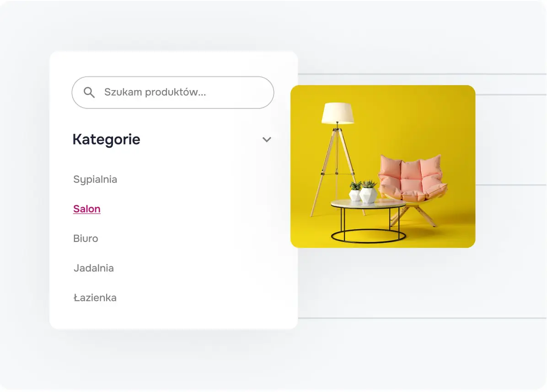Select the left white potted succulent
This screenshot has width=547, height=392.
coord(355,192)
